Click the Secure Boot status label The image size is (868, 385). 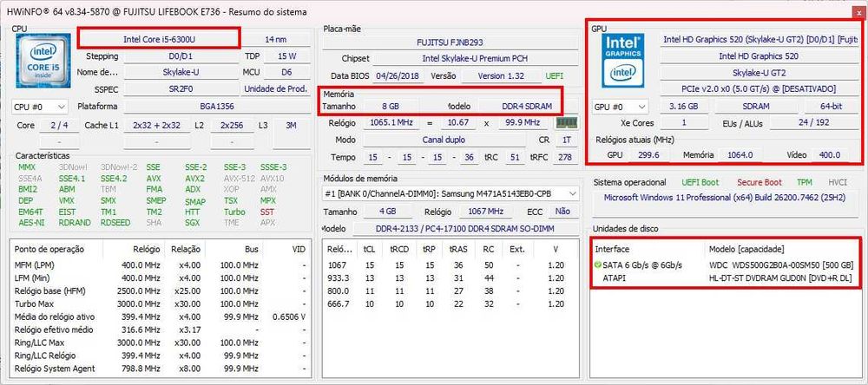pos(759,182)
